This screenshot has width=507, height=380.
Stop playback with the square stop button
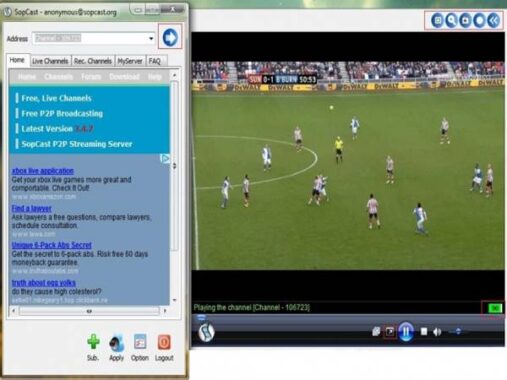(424, 331)
